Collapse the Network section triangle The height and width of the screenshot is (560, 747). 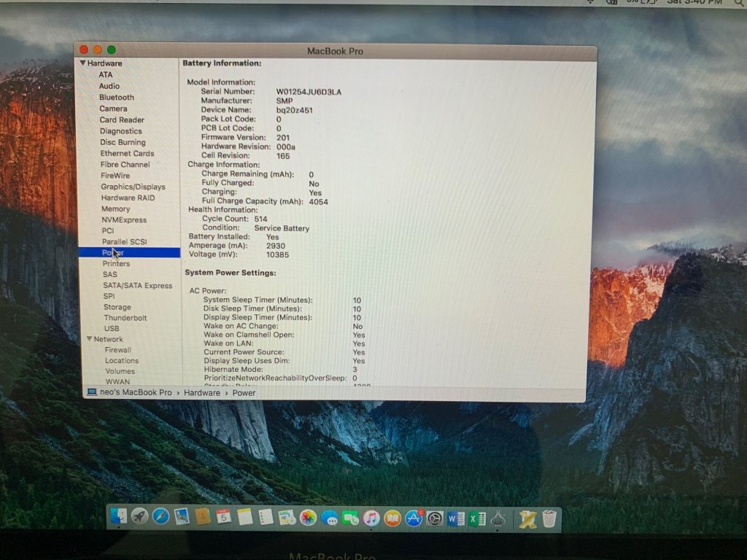pos(90,338)
